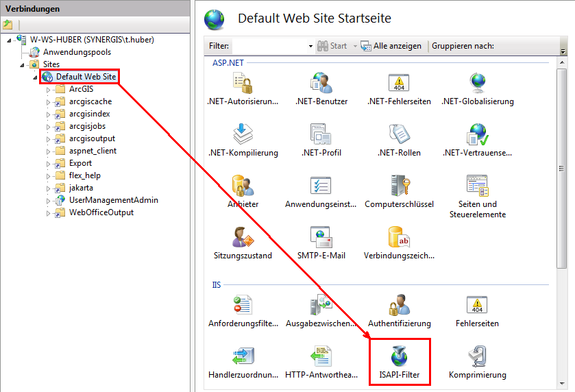575x392 pixels.
Task: Open the Start button dropdown arrow
Action: point(355,46)
